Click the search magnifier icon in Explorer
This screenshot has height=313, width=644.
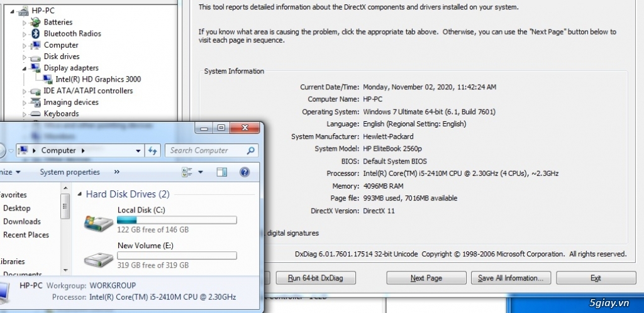point(250,151)
